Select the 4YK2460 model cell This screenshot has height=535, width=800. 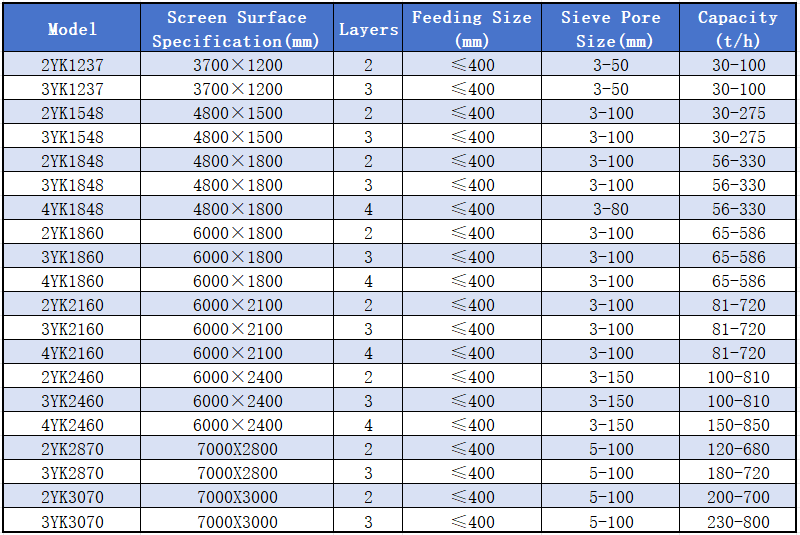72,425
